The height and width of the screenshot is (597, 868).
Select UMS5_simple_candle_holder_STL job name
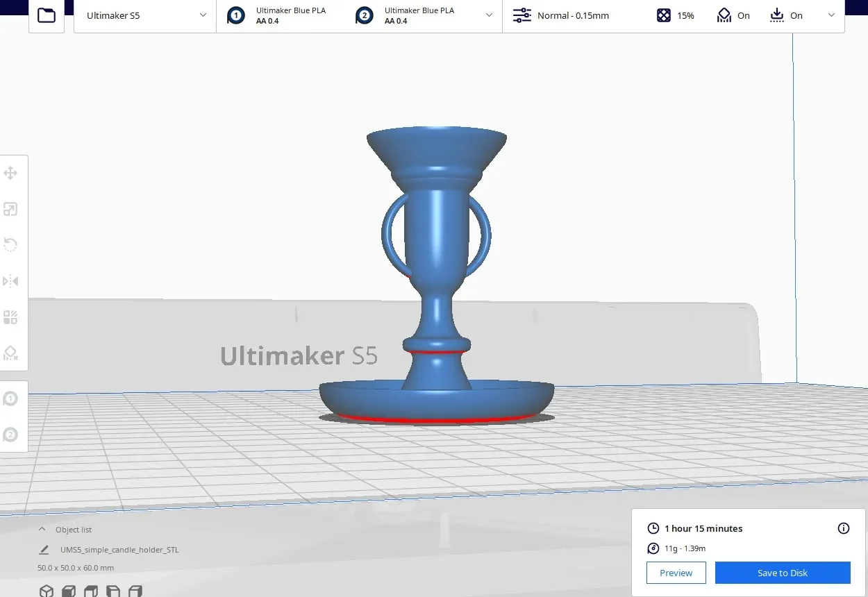pyautogui.click(x=119, y=550)
